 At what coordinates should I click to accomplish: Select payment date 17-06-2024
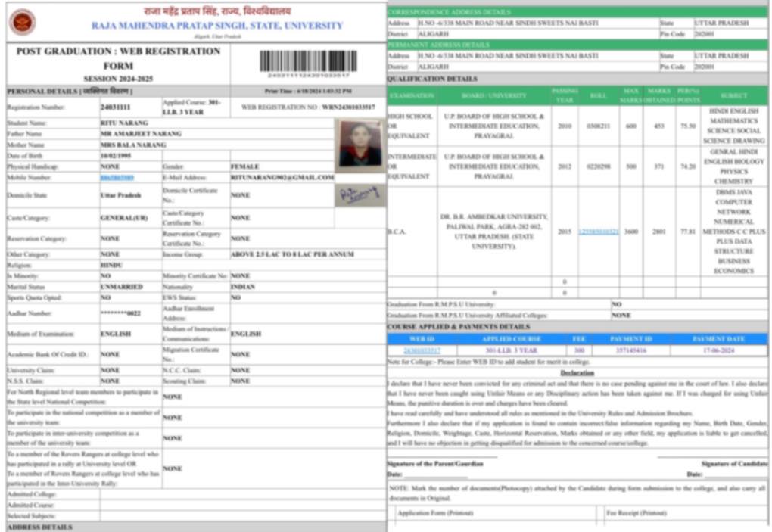[x=718, y=350]
